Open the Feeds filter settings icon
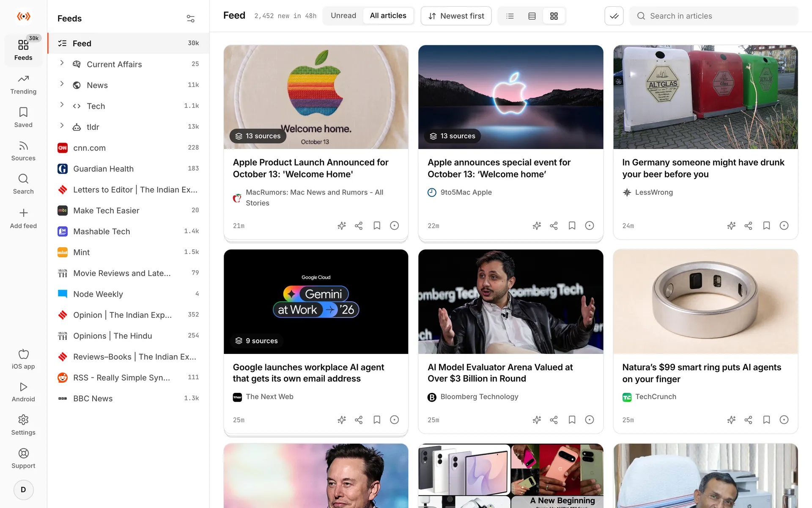Screen dimensions: 812x508 click(191, 19)
